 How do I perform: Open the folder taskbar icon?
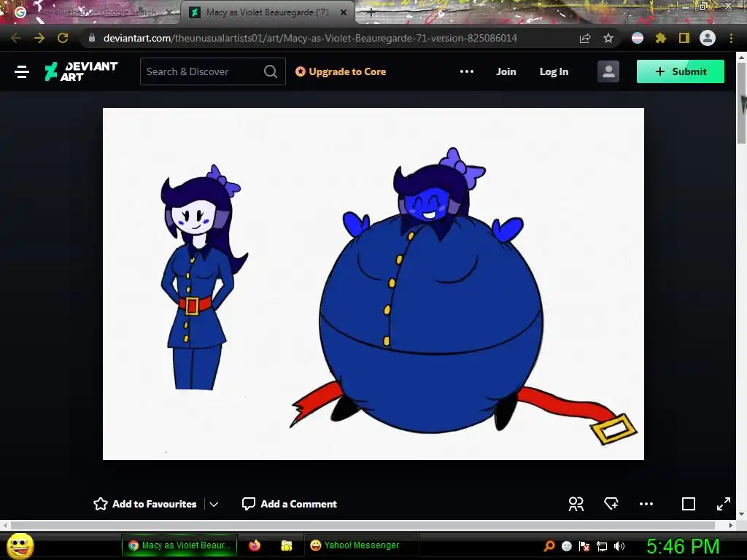(286, 545)
